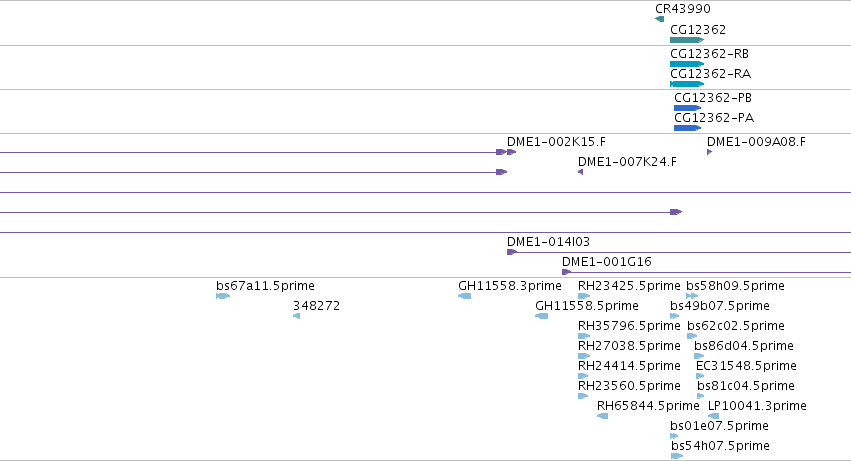Select the RH65844.5prime EST arrow
Screen dimensions: 851x461
602,416
